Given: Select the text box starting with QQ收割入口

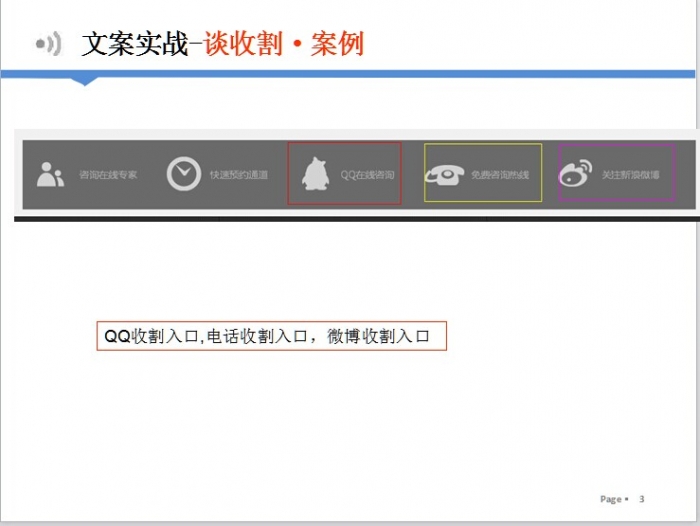Looking at the screenshot, I should (x=271, y=337).
